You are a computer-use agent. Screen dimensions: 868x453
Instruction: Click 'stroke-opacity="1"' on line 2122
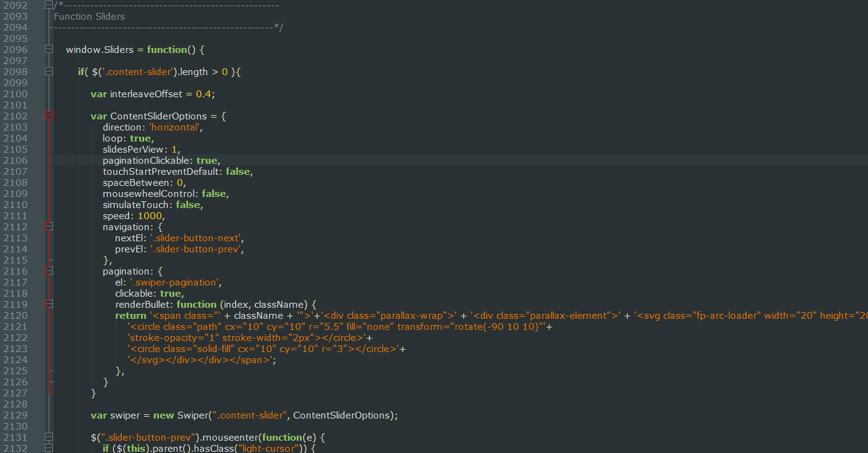[x=173, y=338]
